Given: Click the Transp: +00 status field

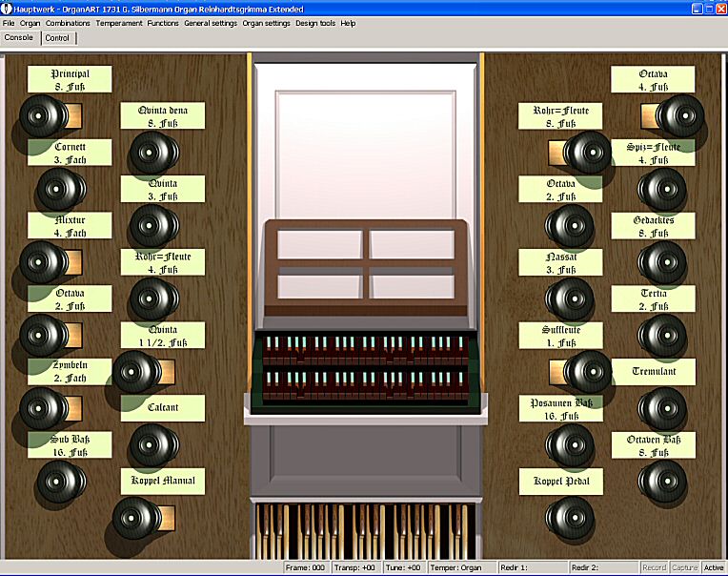Looking at the screenshot, I should pos(356,567).
